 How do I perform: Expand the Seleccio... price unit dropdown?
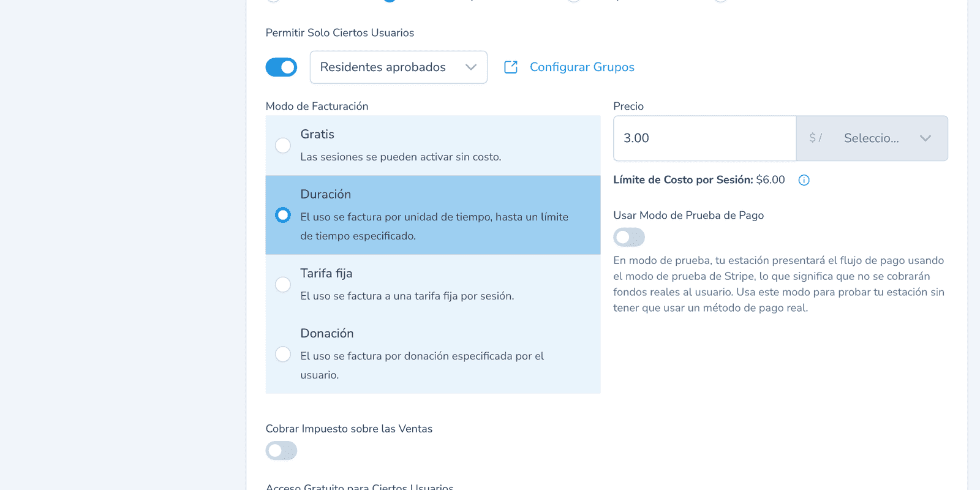pos(872,138)
